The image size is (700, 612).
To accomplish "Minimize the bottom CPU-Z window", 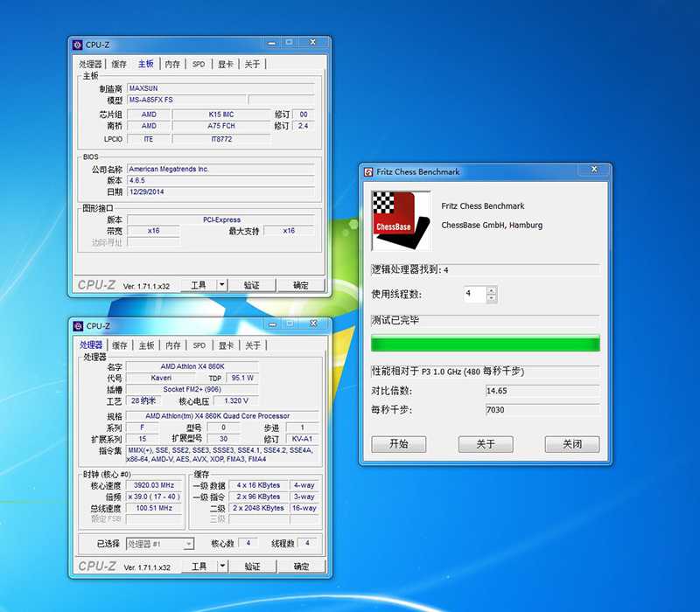I will click(x=273, y=324).
